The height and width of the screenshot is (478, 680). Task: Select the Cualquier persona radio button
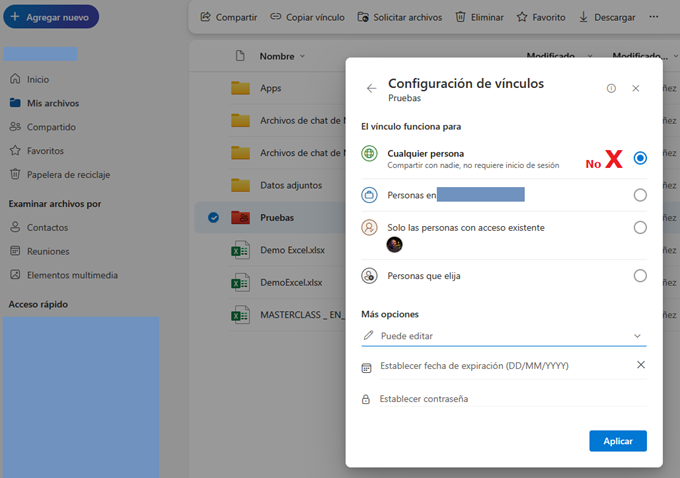click(x=640, y=158)
